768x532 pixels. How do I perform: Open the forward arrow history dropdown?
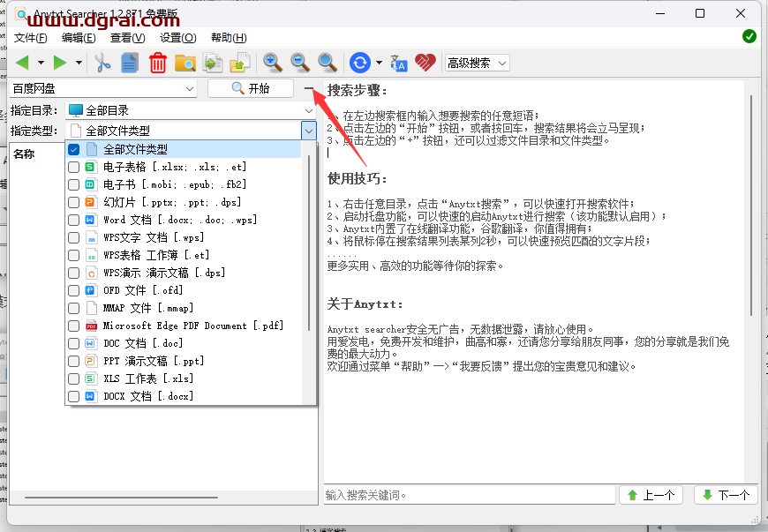[x=79, y=63]
